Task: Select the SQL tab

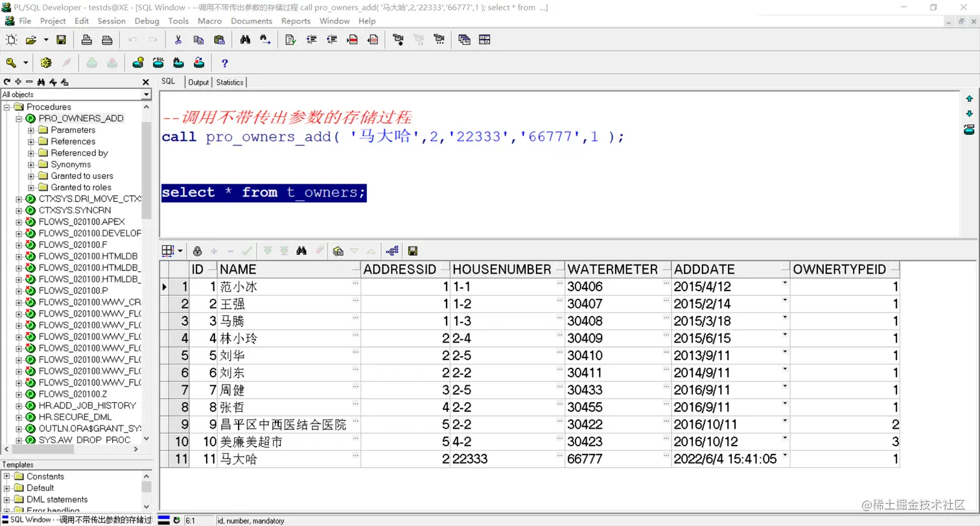Action: point(169,82)
